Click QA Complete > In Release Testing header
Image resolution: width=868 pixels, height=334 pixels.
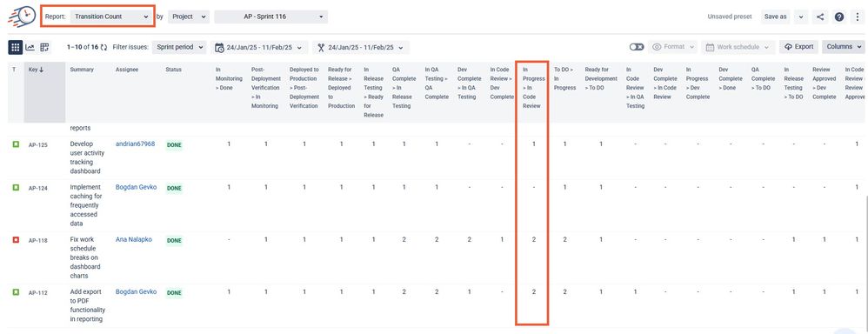tap(404, 88)
